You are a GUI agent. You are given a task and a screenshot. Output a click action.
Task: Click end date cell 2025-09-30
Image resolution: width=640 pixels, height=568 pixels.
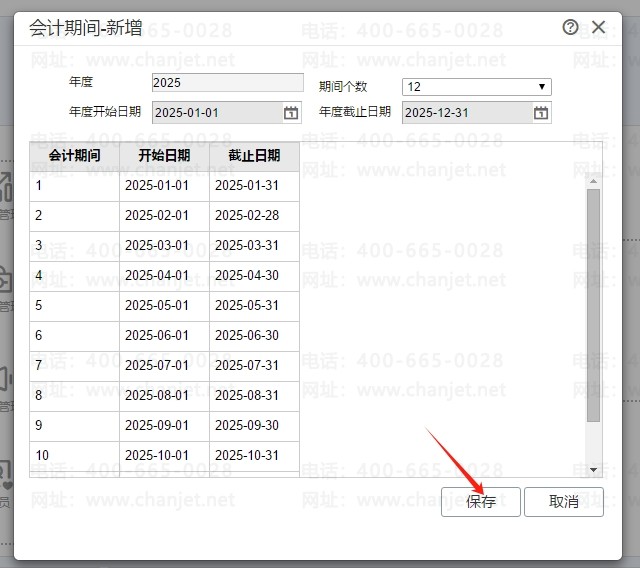point(254,426)
